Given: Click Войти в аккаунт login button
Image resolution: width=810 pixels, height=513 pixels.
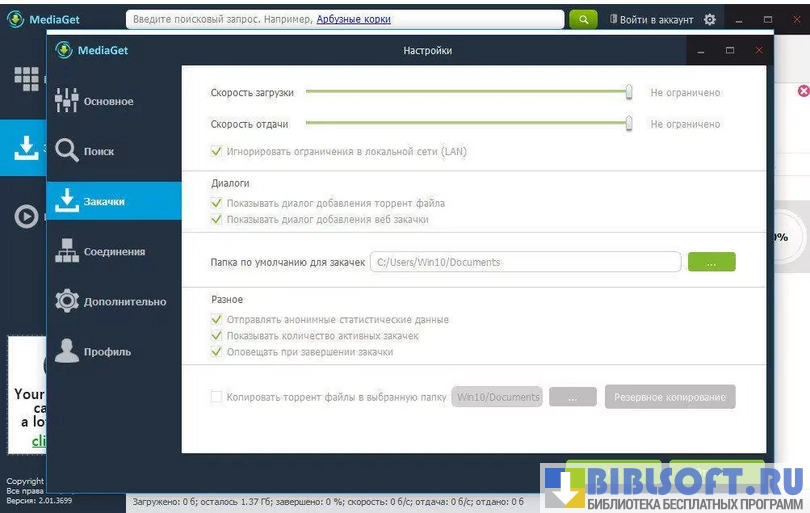Looking at the screenshot, I should 654,19.
